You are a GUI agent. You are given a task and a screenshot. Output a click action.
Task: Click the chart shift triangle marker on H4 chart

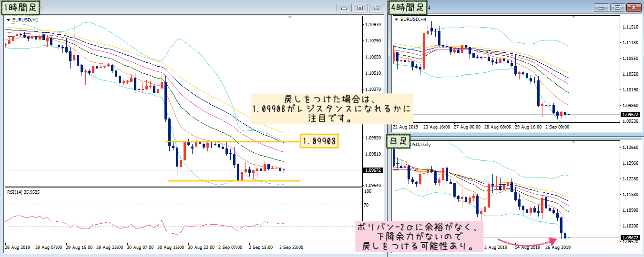click(575, 17)
